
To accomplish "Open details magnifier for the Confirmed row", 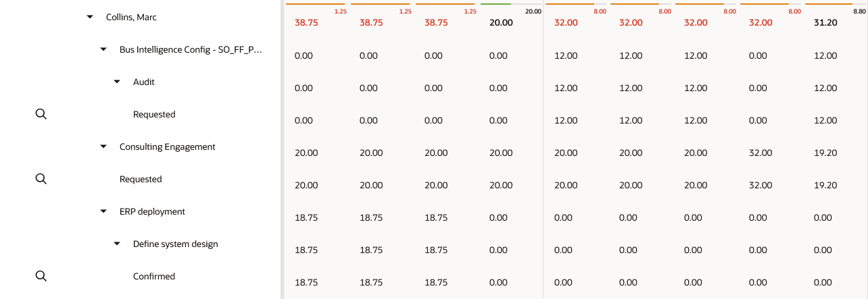I will 41,276.
